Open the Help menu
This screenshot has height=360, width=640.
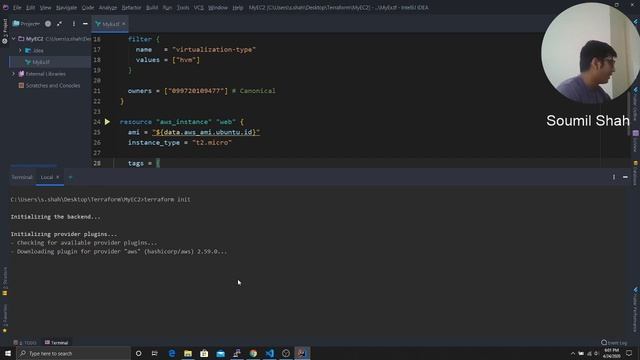(238, 7)
